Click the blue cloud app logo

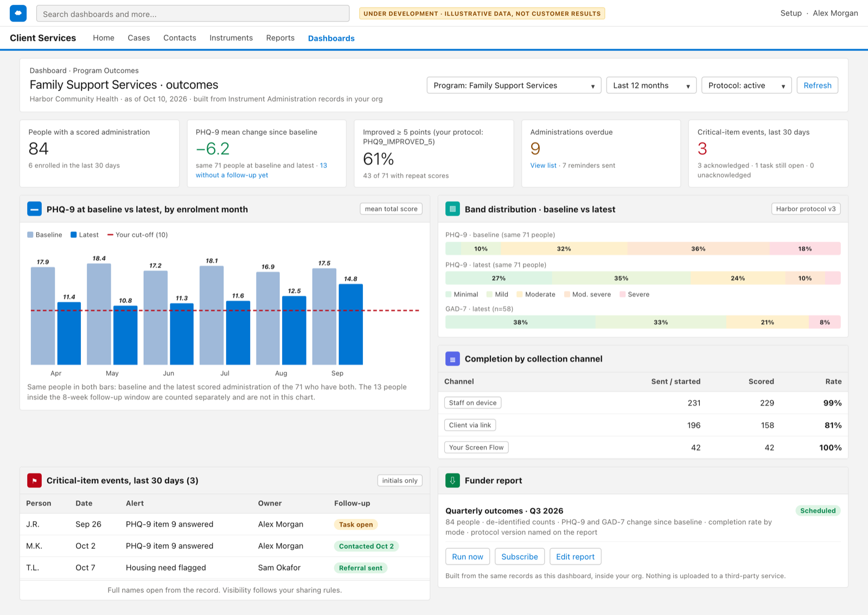(x=18, y=14)
